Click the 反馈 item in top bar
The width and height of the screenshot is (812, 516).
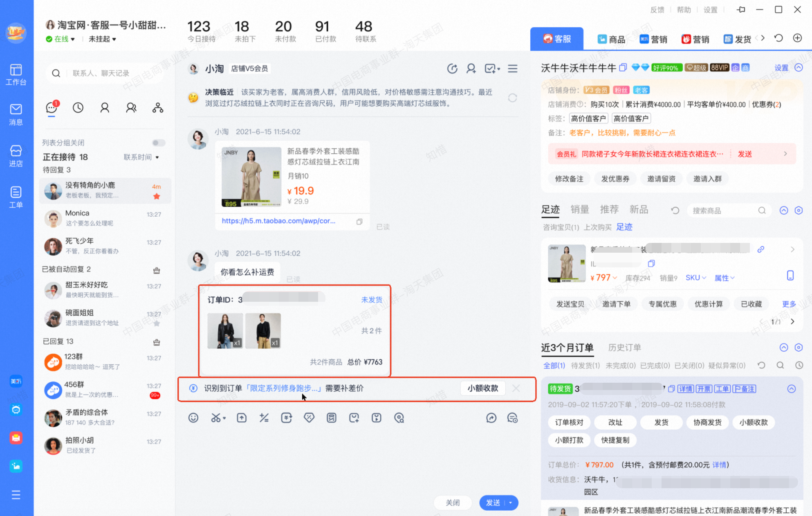[x=657, y=10]
